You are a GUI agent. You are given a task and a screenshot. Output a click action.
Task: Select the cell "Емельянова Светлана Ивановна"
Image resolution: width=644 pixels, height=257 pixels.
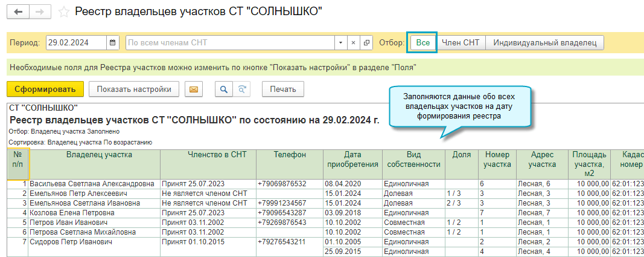tap(94, 203)
